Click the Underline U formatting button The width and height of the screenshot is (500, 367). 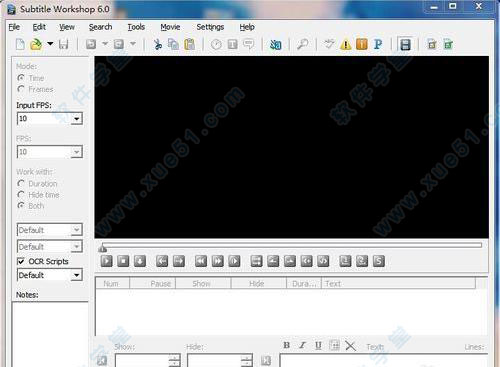(318, 345)
